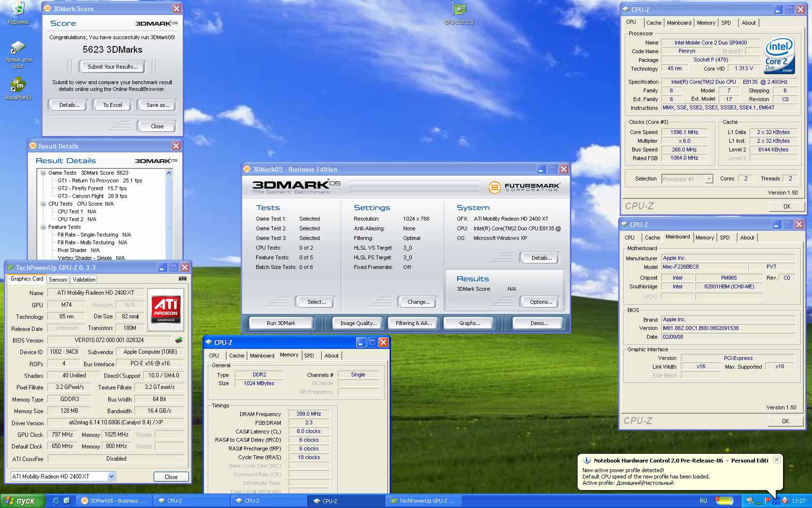The width and height of the screenshot is (812, 508).
Task: Minimize the 3DMark05 Business Edition window
Action: [x=541, y=169]
